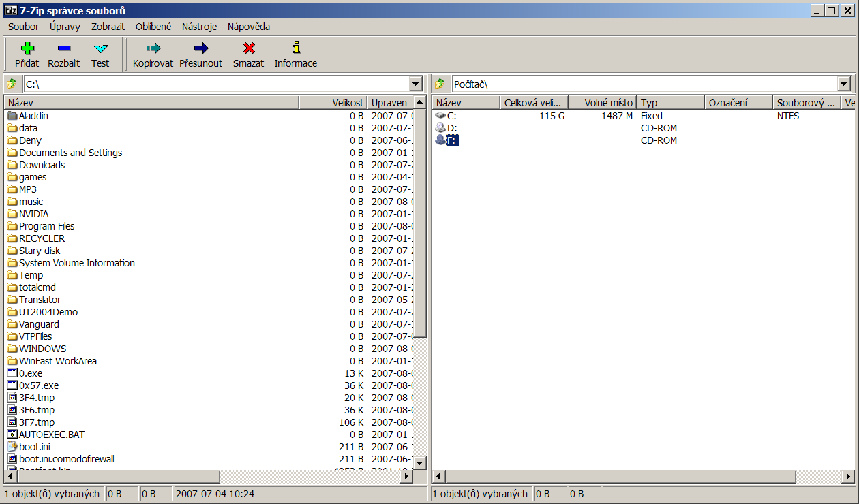859x504 pixels.
Task: Click right panel horizontal scrollbar right arrow
Action: point(849,477)
